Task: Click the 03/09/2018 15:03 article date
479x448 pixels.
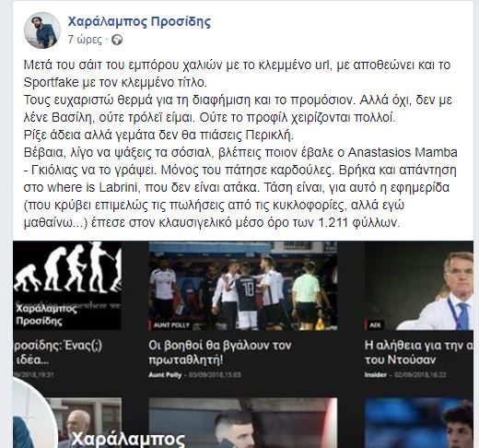Action: [x=215, y=375]
